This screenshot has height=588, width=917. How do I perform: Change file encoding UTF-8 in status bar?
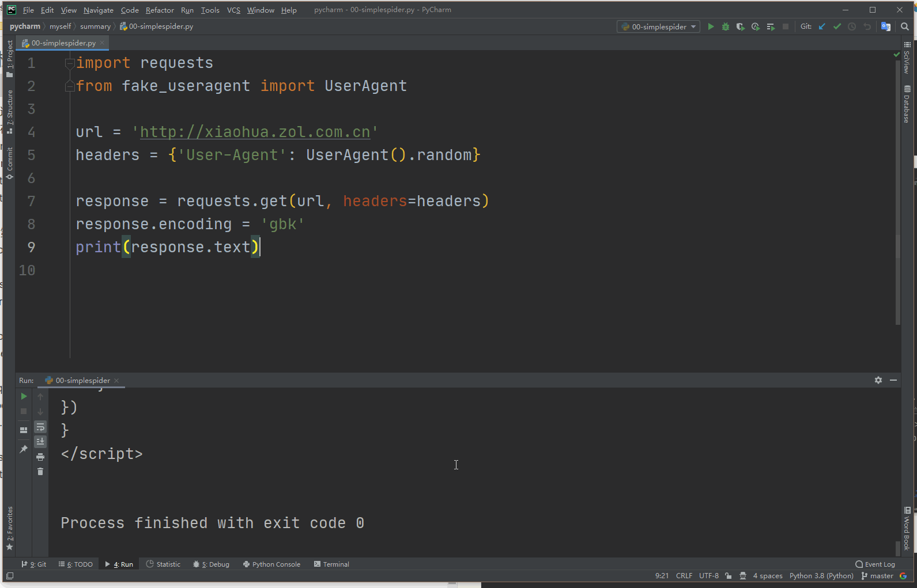pyautogui.click(x=709, y=576)
